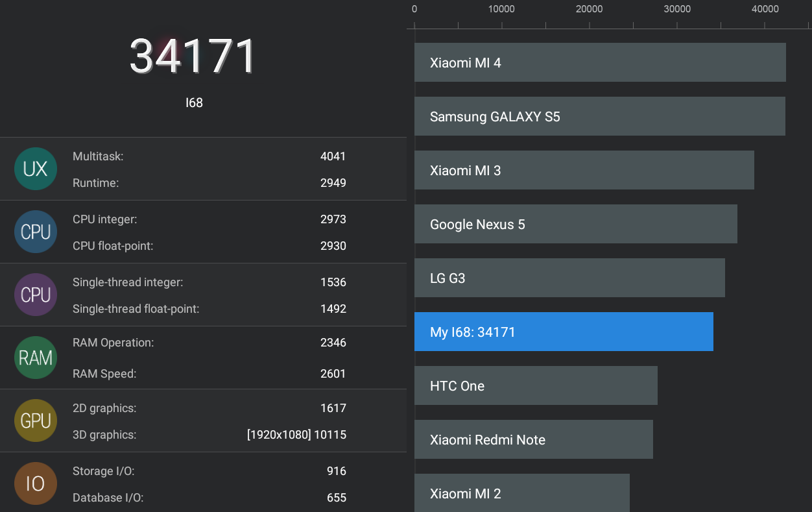Select the Xiaomi MI 4 comparison bar
The width and height of the screenshot is (812, 512).
coord(600,62)
